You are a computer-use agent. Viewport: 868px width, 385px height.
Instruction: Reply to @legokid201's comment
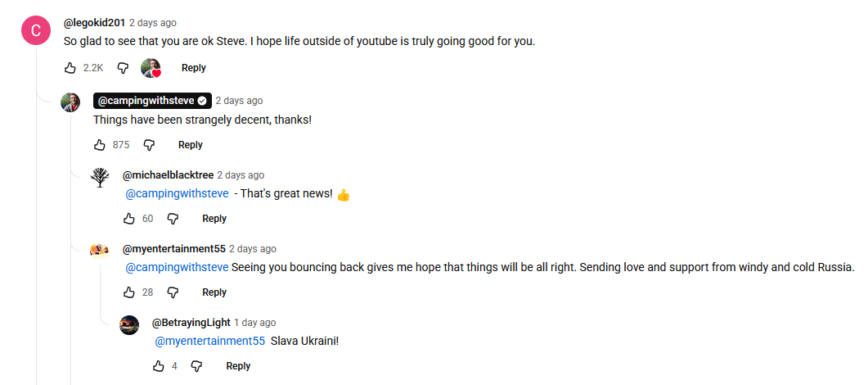(194, 68)
